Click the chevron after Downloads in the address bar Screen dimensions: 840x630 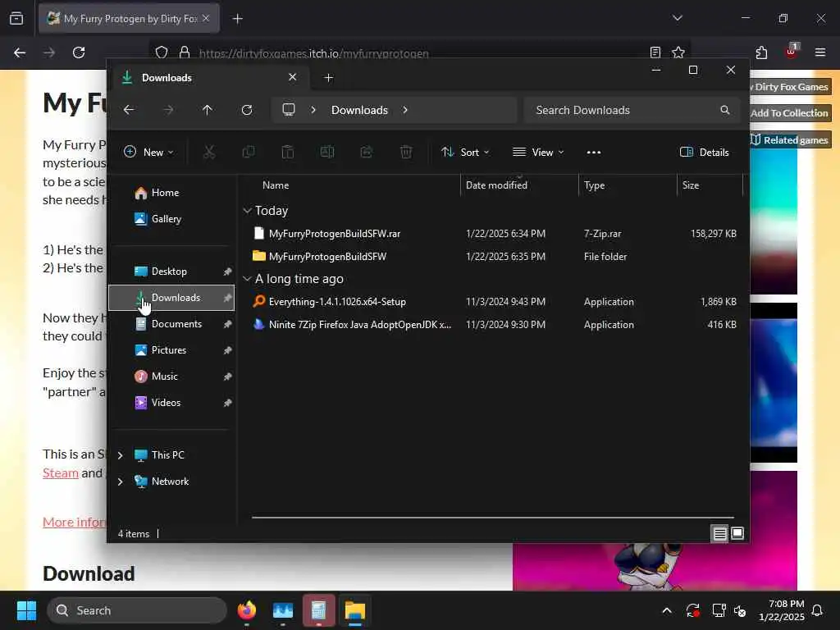(x=405, y=110)
